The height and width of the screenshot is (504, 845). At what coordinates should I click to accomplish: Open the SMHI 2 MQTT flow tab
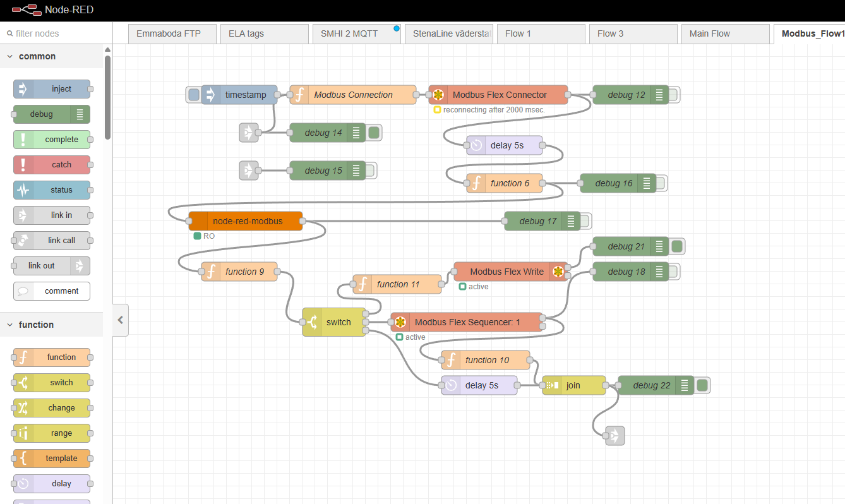(x=356, y=33)
